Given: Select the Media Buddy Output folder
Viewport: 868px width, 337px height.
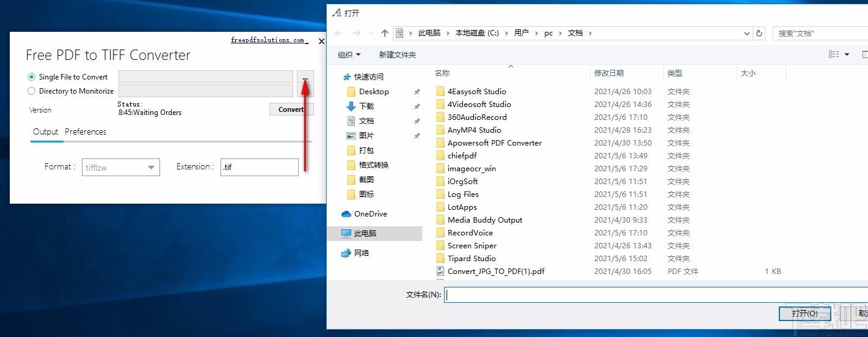Looking at the screenshot, I should tap(485, 220).
